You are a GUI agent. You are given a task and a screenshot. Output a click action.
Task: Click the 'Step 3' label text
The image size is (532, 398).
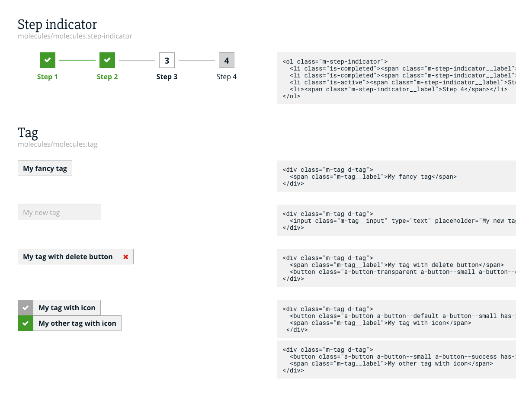167,77
